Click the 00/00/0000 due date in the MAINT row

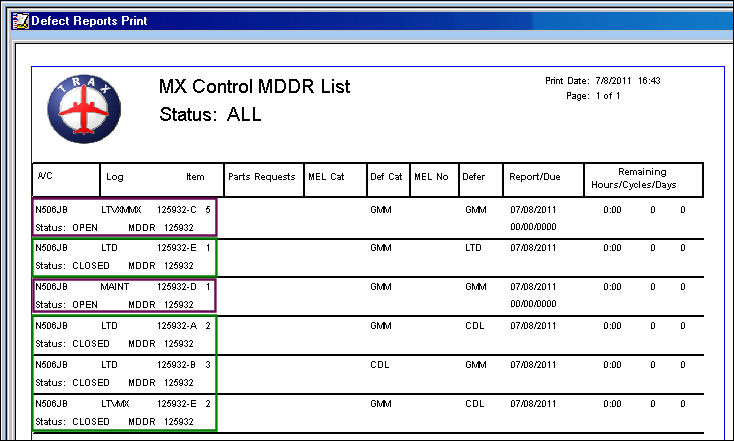point(533,304)
